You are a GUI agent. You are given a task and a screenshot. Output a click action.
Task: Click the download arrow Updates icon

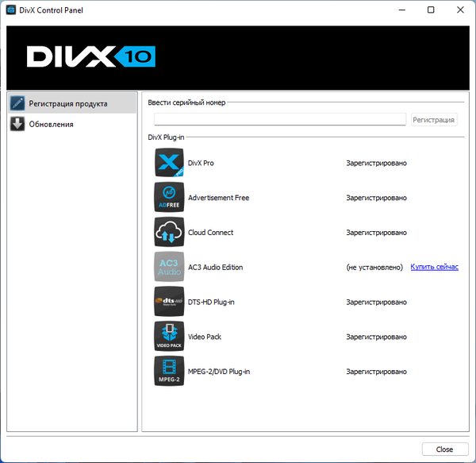pyautogui.click(x=17, y=124)
